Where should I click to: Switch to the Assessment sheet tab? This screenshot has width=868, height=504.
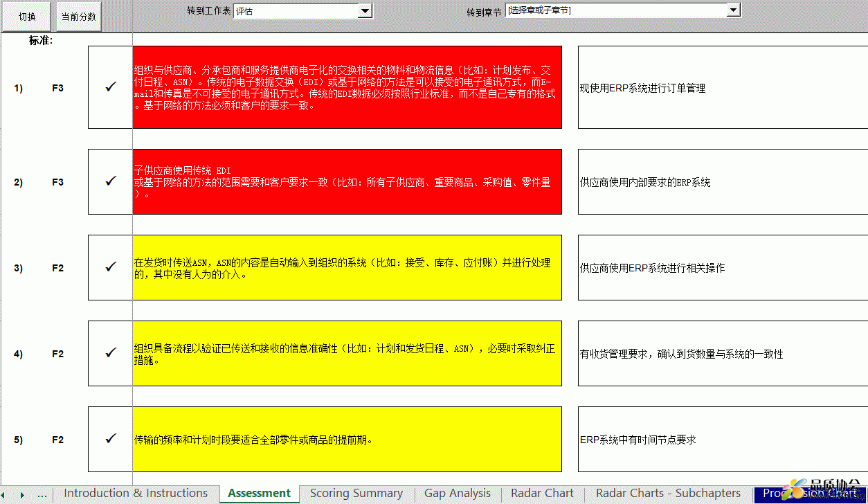(x=260, y=494)
